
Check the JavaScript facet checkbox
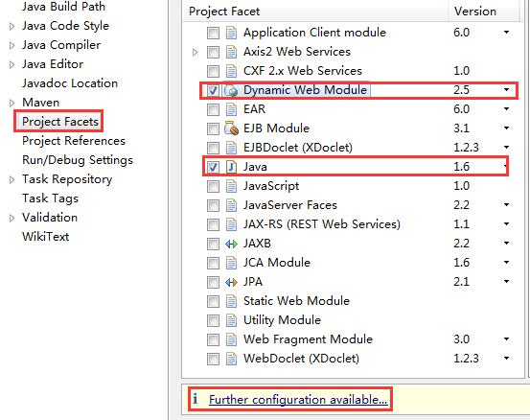[x=213, y=186]
